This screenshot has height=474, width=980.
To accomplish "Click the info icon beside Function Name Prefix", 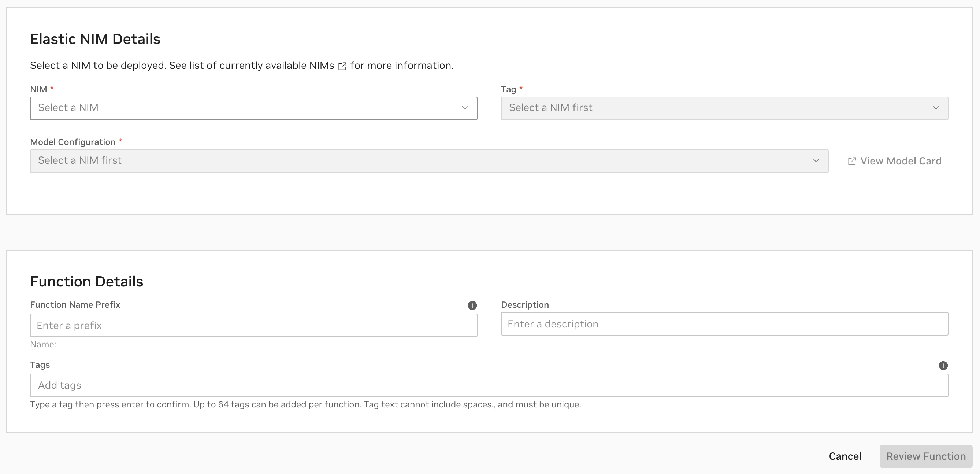I will click(472, 305).
